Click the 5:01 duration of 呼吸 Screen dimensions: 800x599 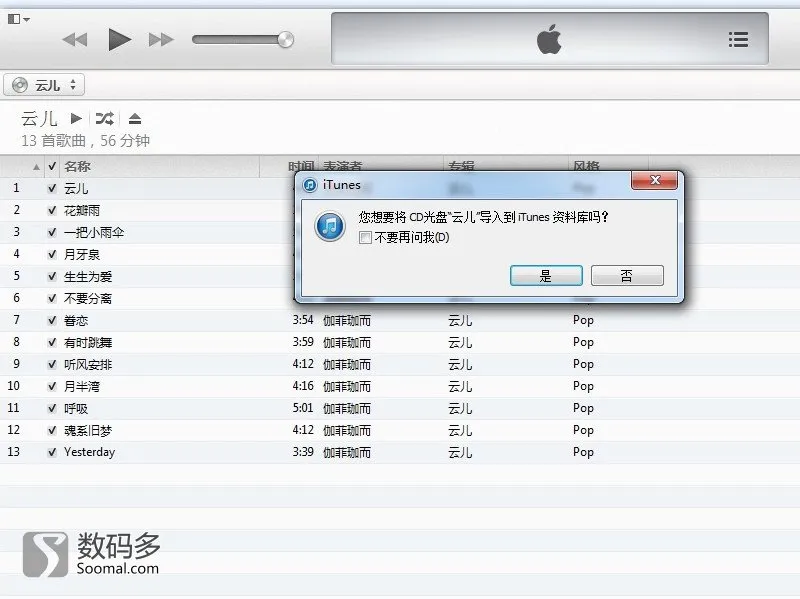click(x=303, y=408)
